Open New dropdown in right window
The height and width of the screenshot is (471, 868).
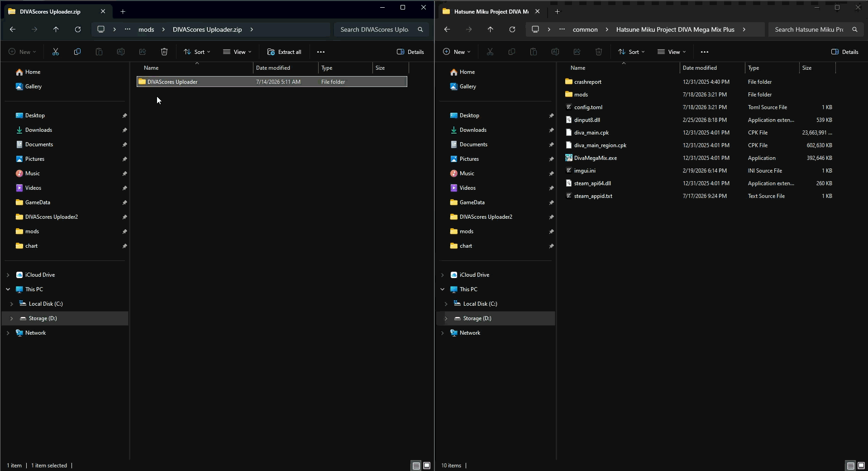457,52
